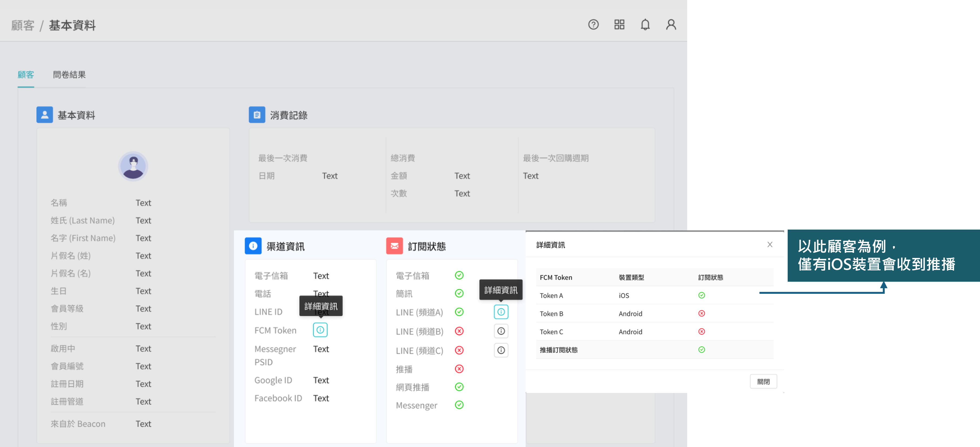
Task: Click the 消費記錄 document panel icon
Action: click(x=257, y=115)
